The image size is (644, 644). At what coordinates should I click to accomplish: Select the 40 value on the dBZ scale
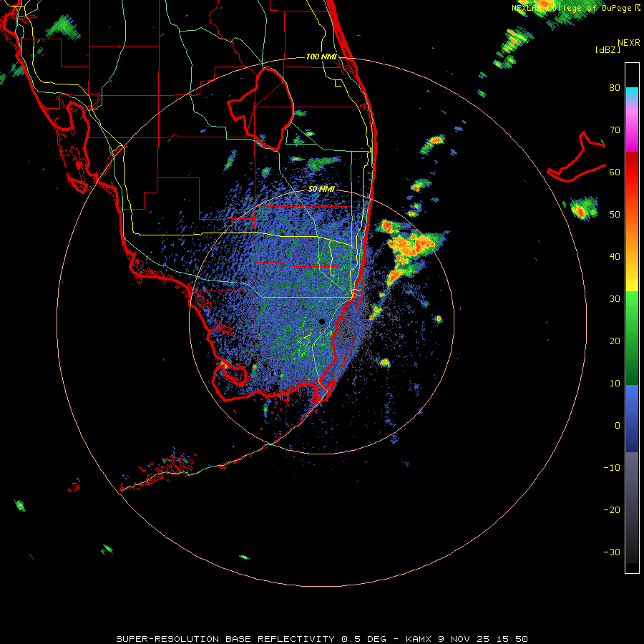(615, 257)
